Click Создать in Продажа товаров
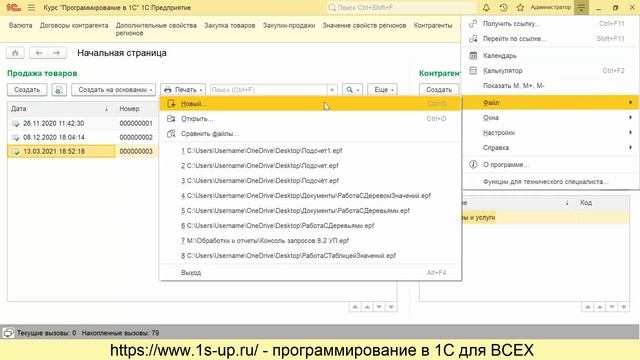The width and height of the screenshot is (640, 360). (27, 90)
